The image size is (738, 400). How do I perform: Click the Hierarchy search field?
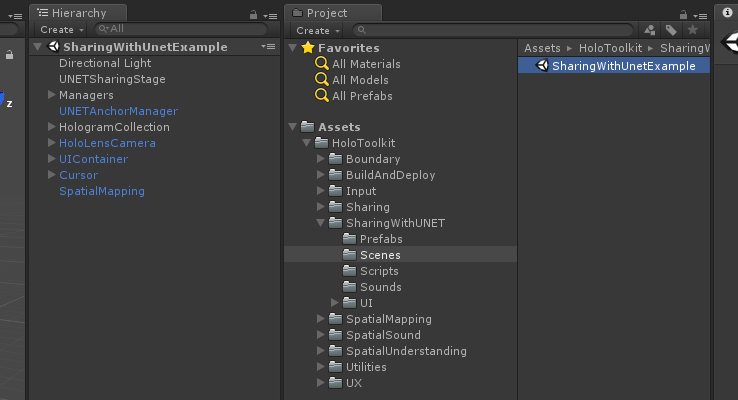click(181, 29)
